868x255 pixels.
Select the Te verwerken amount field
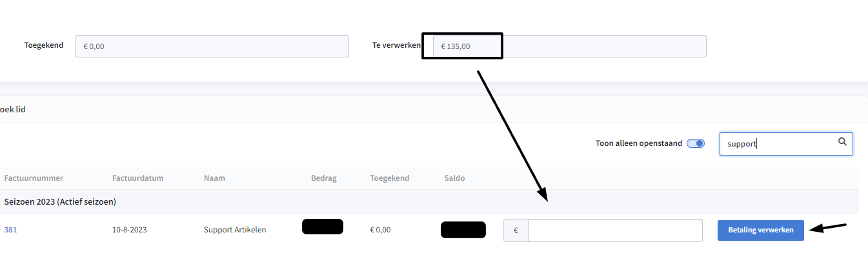coord(569,46)
